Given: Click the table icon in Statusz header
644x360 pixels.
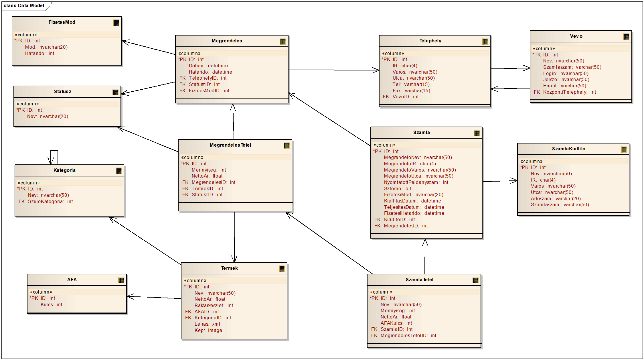Looking at the screenshot, I should click(x=115, y=92).
